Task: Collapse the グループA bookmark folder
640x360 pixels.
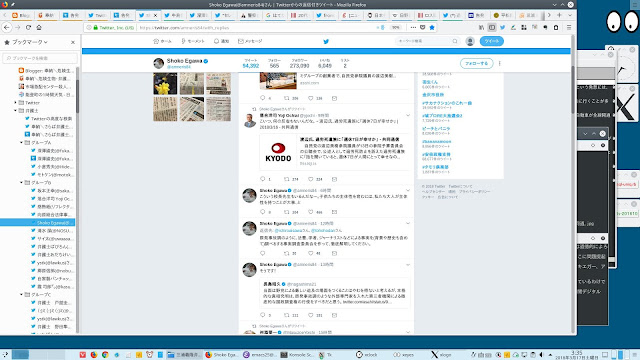Action: 21,142
